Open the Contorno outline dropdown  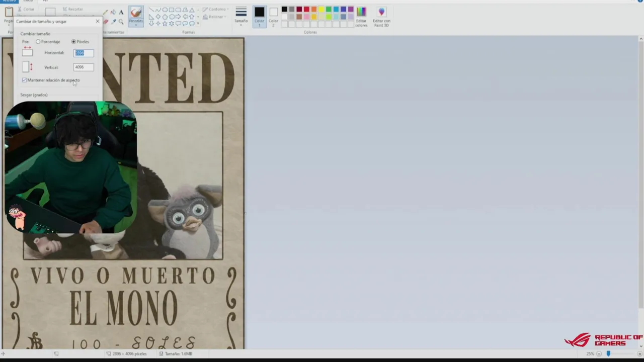216,9
